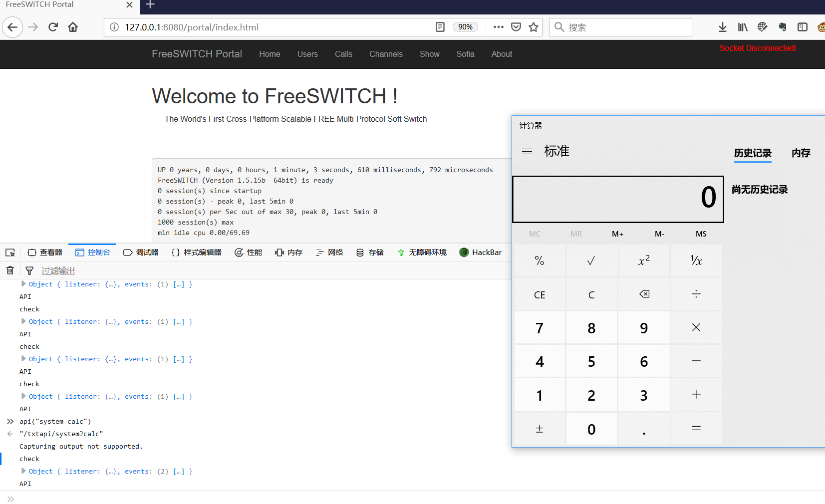Click the calculator multiply key
This screenshot has width=825, height=504.
click(x=696, y=328)
